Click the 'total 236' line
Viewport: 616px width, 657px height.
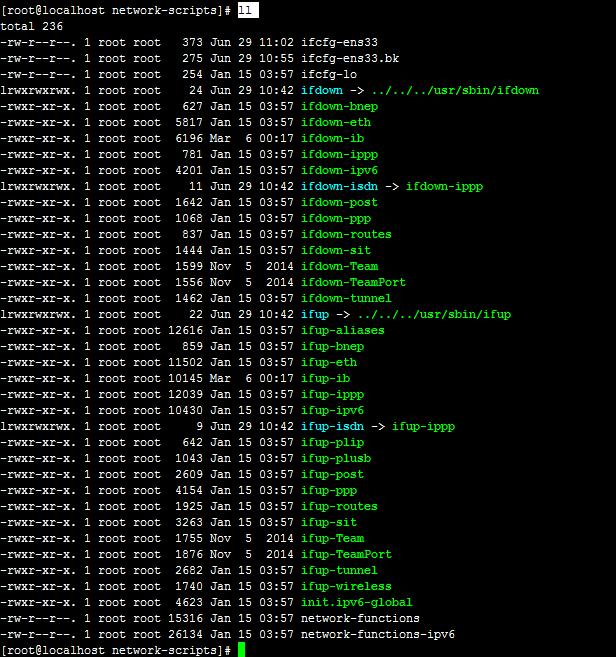coord(31,26)
